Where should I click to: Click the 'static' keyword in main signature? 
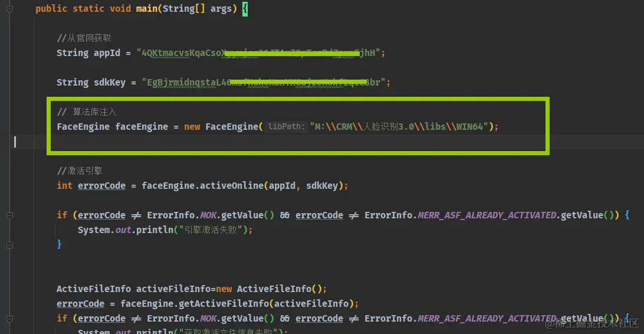pos(88,9)
